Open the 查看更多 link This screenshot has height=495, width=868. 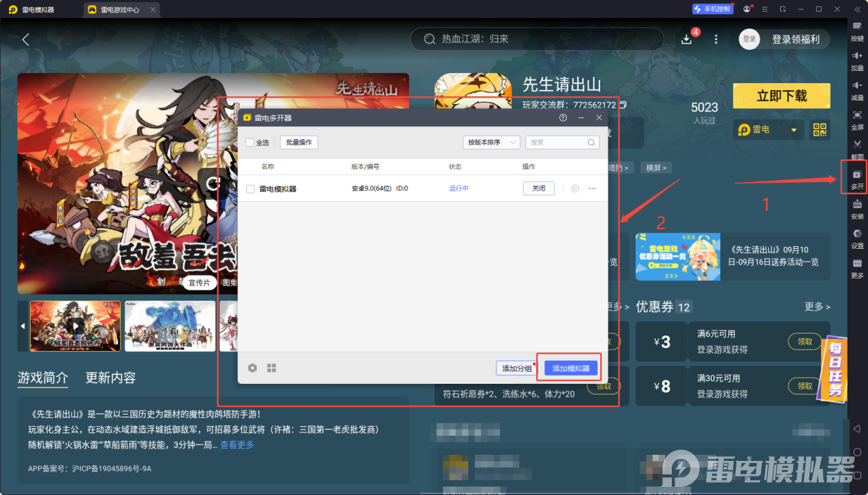[x=237, y=445]
